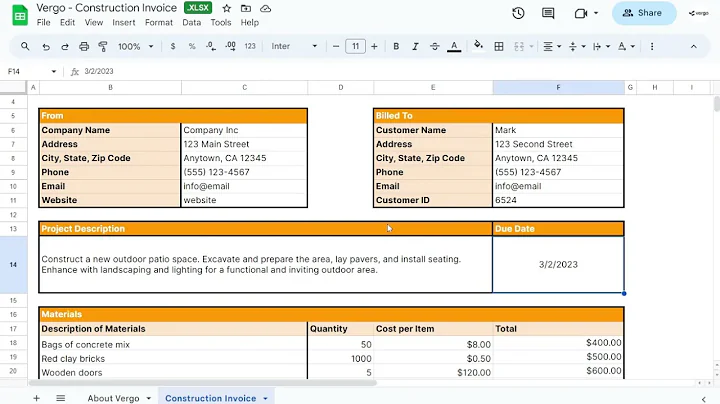Open version history clock icon
Image resolution: width=720 pixels, height=404 pixels.
click(x=518, y=13)
